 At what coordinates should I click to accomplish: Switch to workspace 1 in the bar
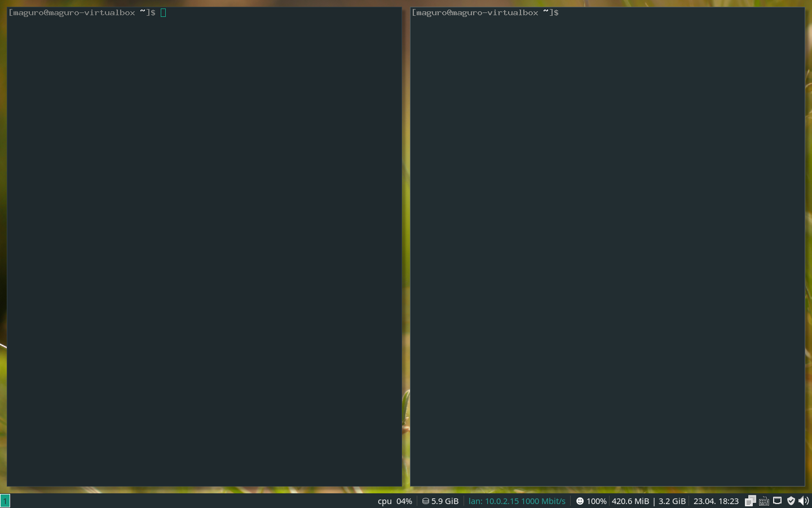point(5,501)
